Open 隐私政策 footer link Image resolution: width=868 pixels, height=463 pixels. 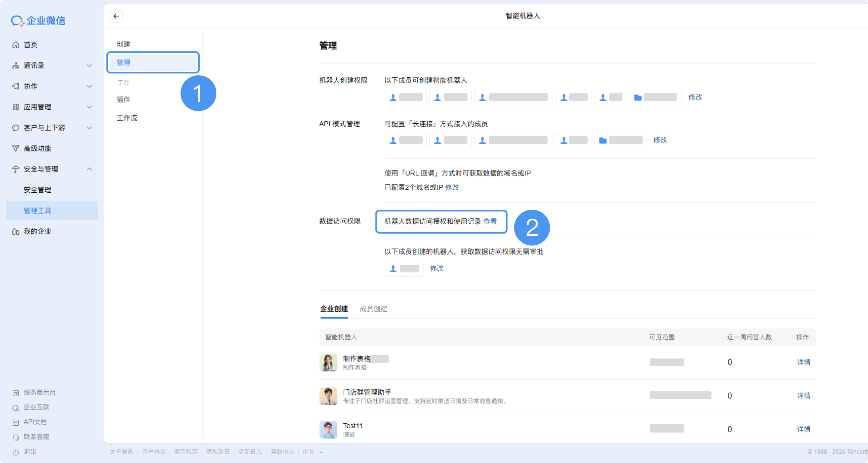click(x=218, y=452)
